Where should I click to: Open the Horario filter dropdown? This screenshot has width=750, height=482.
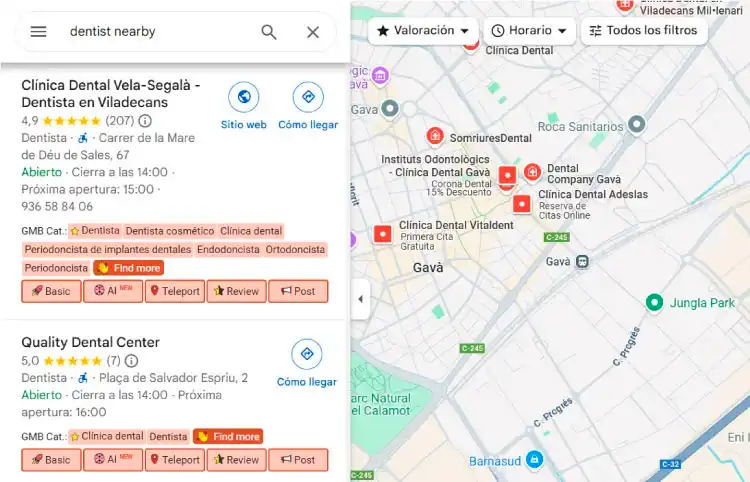(529, 31)
